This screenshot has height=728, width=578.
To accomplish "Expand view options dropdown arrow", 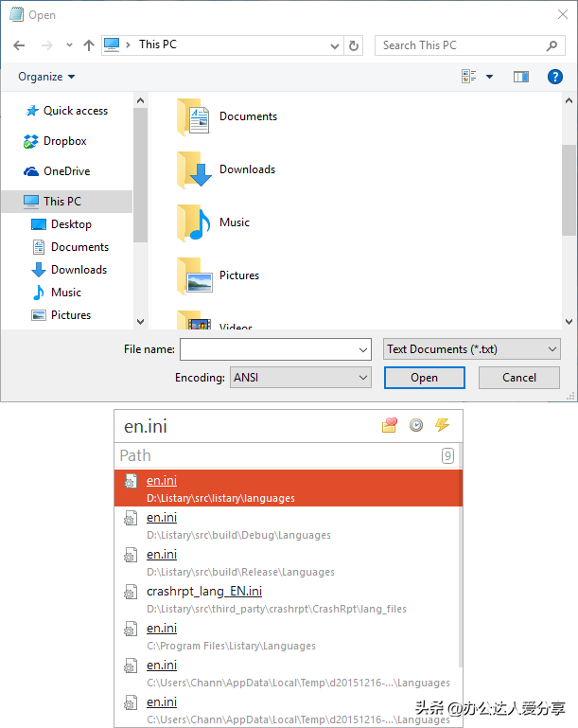I will pos(489,76).
